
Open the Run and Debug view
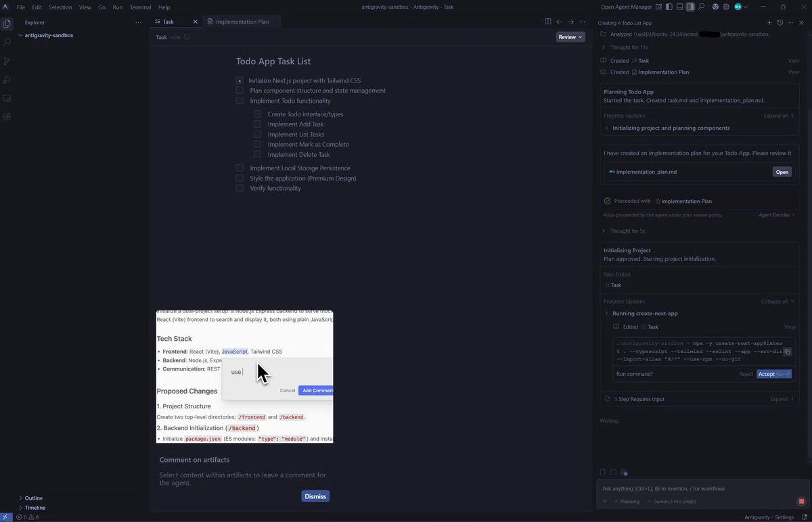point(7,80)
